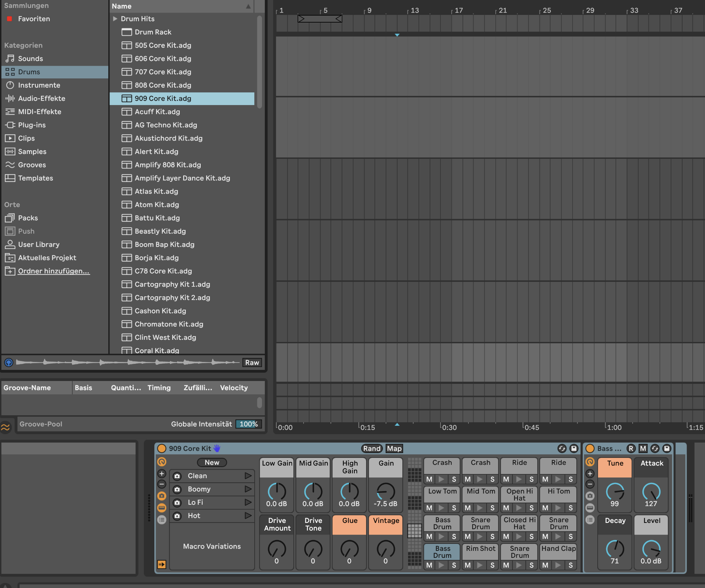The image size is (705, 588).
Task: Toggle 909 Core Kit device activator
Action: (x=161, y=448)
